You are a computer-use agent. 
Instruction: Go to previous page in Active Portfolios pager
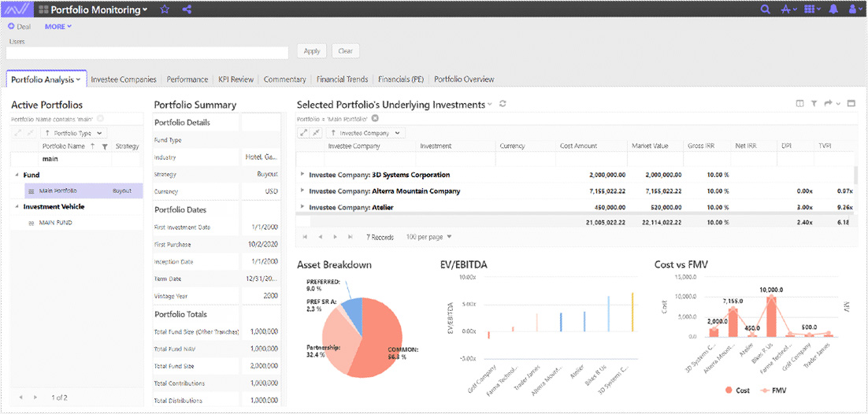click(x=21, y=397)
